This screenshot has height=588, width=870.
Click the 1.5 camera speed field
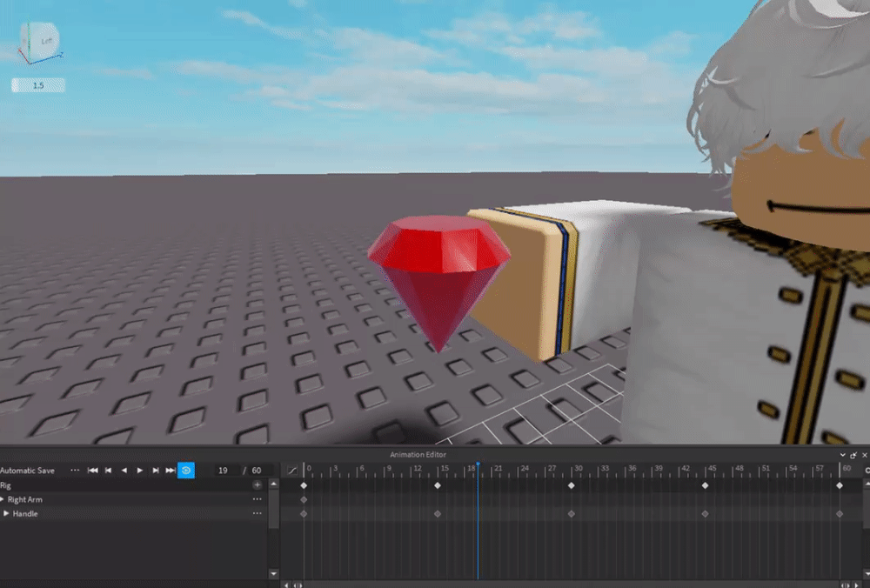point(38,85)
